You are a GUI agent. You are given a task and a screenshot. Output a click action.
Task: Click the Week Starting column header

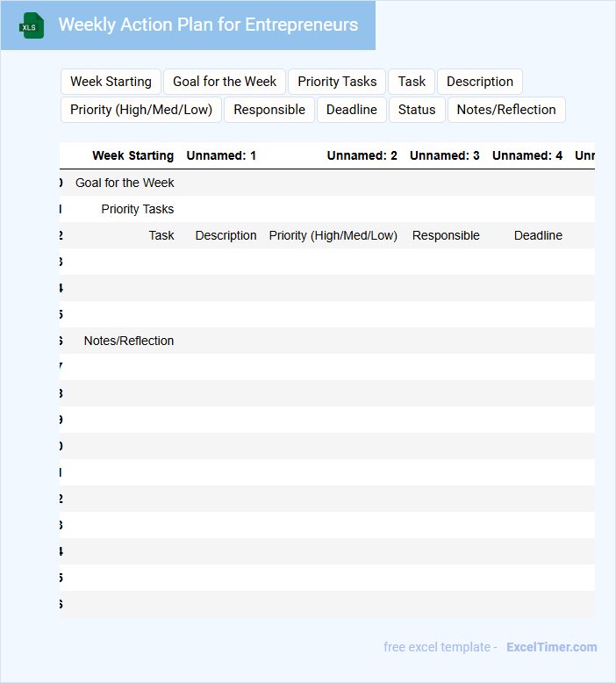click(133, 155)
